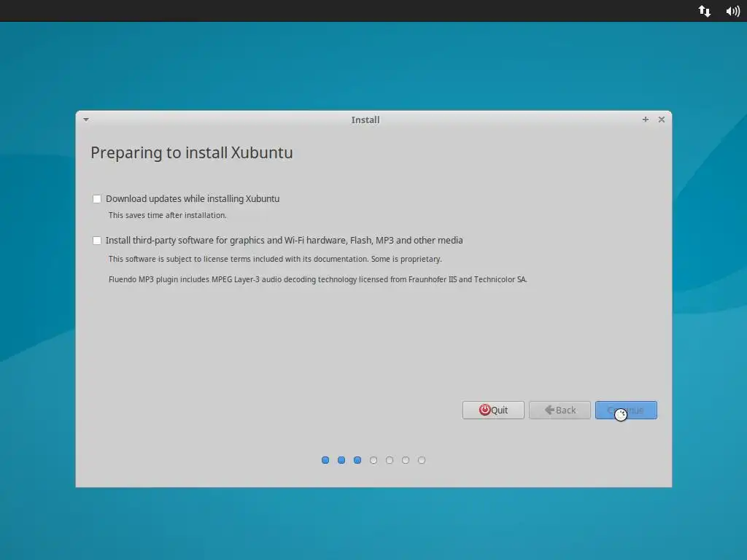The height and width of the screenshot is (560, 747).
Task: Click the Fluendo MP3 plugin notice
Action: pyautogui.click(x=317, y=279)
